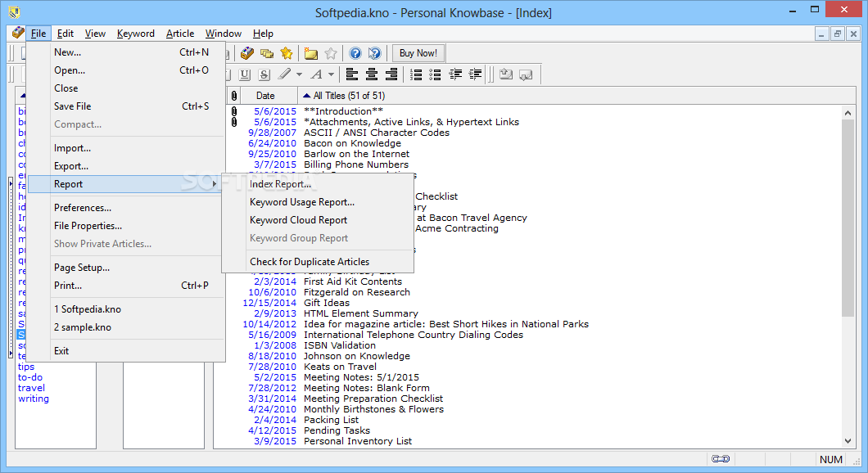Select Export from File menu
The width and height of the screenshot is (868, 473).
click(125, 166)
